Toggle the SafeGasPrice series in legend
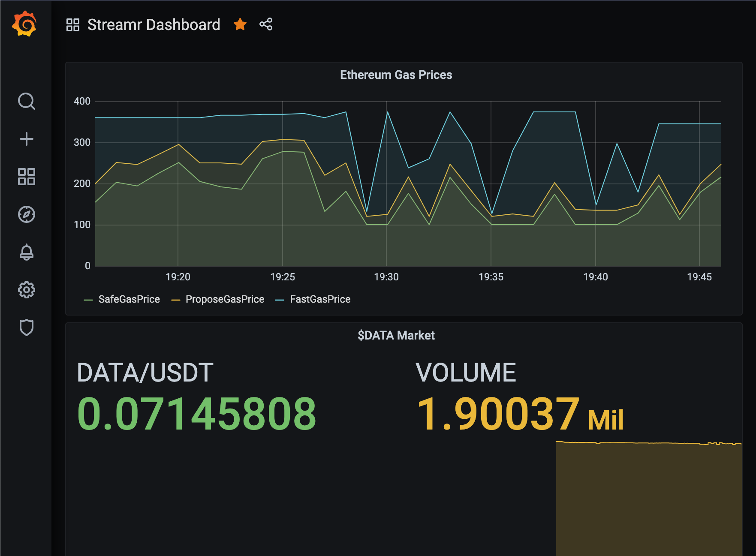 [129, 299]
